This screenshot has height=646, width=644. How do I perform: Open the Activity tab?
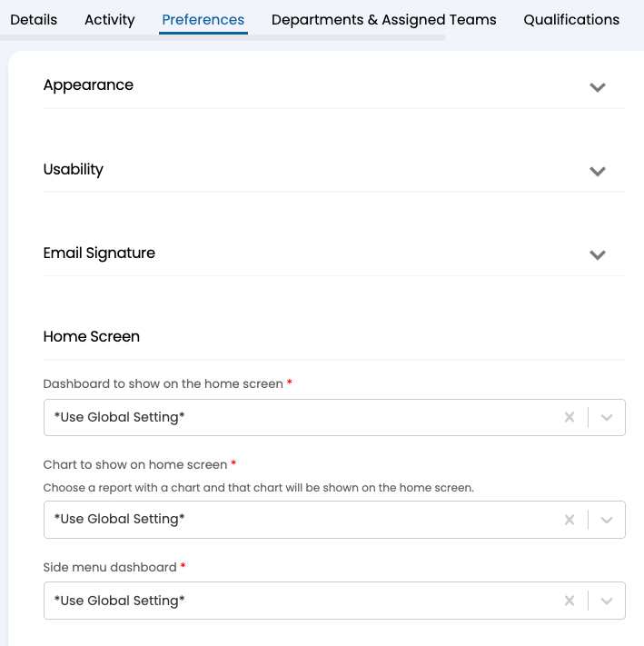[109, 19]
